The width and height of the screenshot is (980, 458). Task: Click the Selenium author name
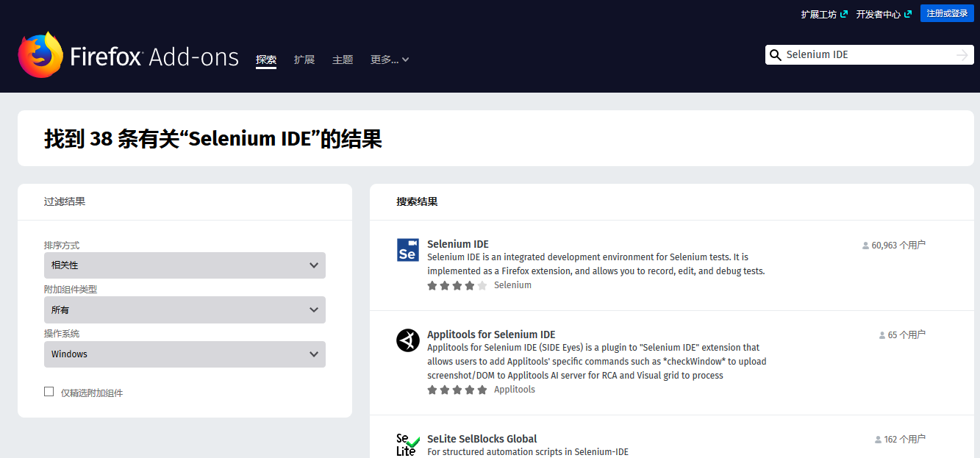(x=512, y=285)
